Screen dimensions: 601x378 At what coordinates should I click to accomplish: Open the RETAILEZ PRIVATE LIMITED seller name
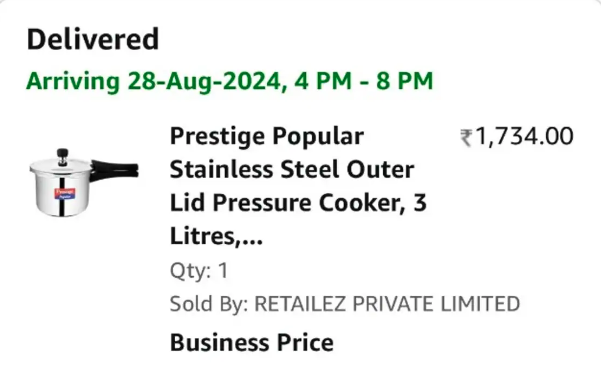click(387, 304)
